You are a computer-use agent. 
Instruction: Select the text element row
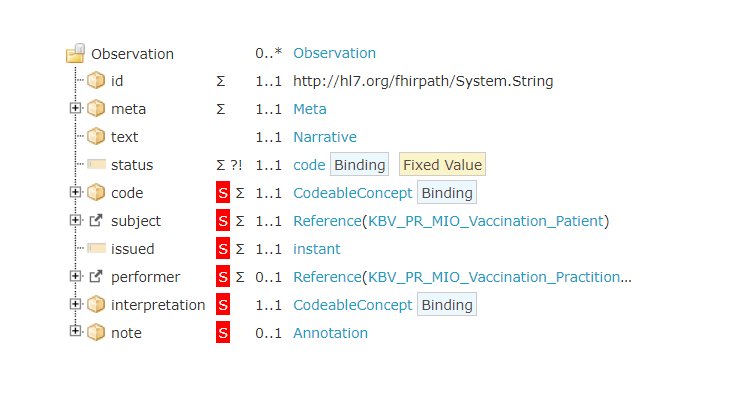[124, 137]
